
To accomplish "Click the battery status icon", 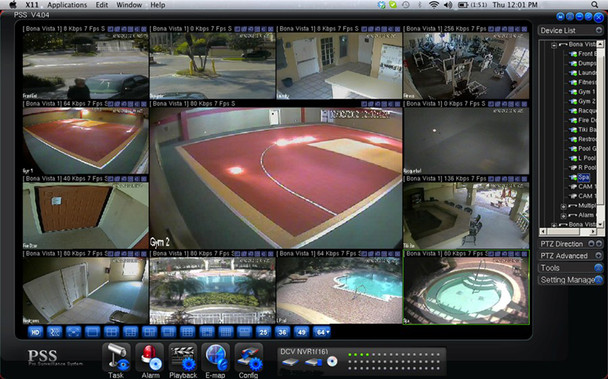I will (x=463, y=5).
